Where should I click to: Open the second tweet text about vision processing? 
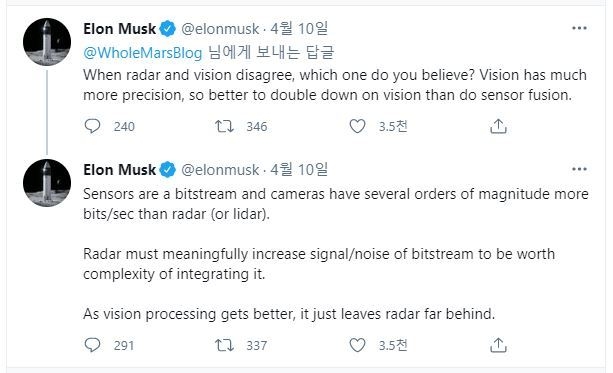289,314
